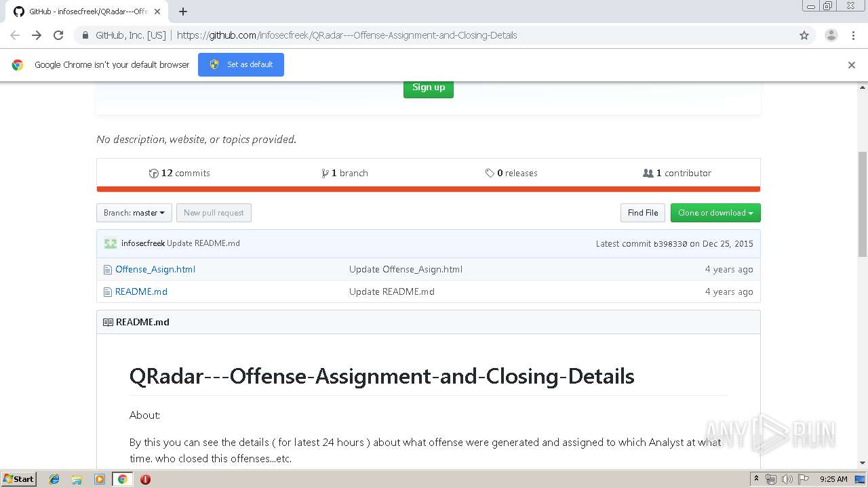
Task: Click the taskbar clock 9:25 AM
Action: (833, 479)
